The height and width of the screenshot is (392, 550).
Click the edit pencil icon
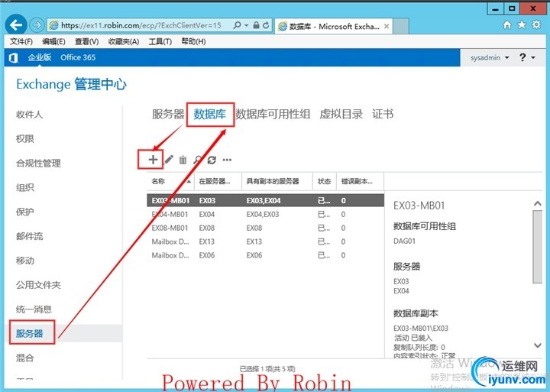click(169, 160)
